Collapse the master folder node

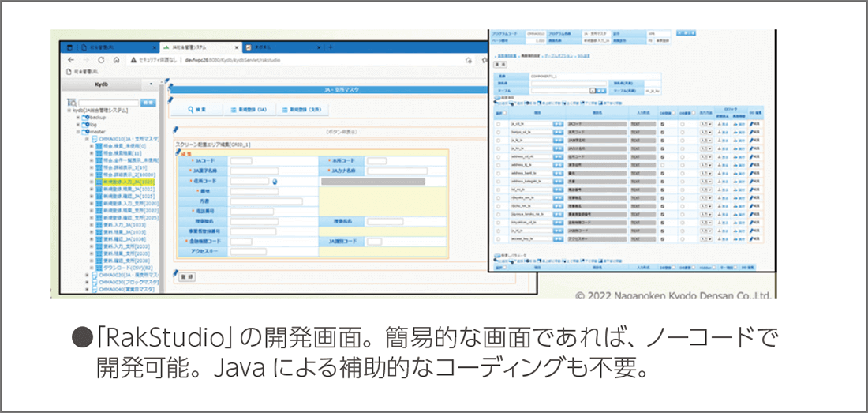coord(77,132)
